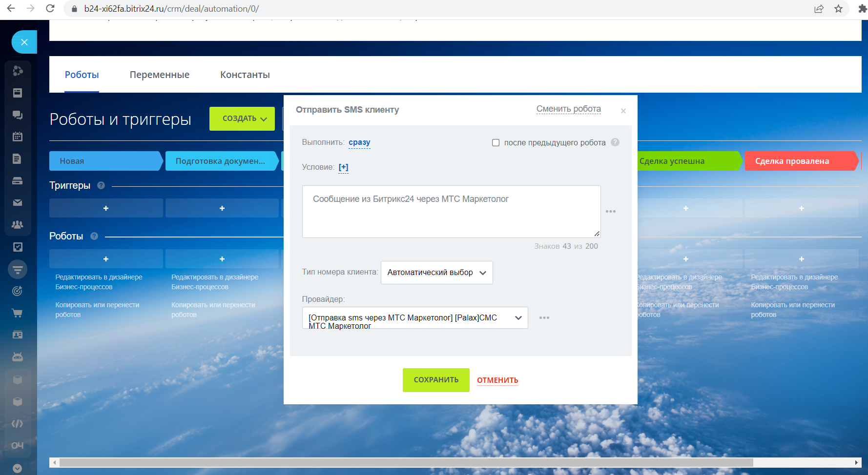The image size is (868, 475).
Task: Bookmark this page with the star
Action: 838,9
